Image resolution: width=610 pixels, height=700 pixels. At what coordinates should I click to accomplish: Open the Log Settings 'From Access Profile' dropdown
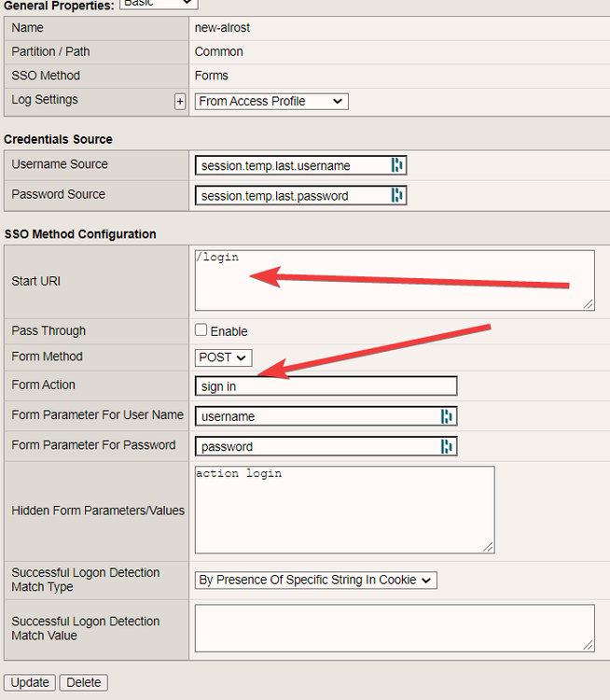point(271,101)
